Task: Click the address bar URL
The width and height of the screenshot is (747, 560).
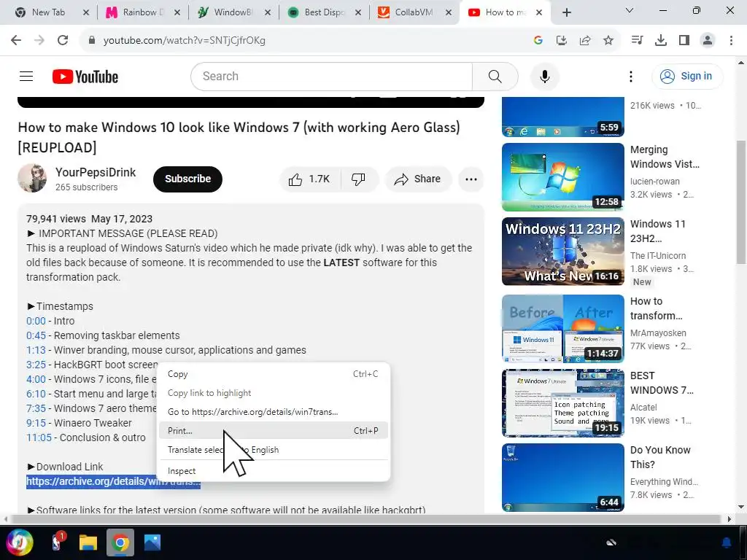Action: pos(185,41)
